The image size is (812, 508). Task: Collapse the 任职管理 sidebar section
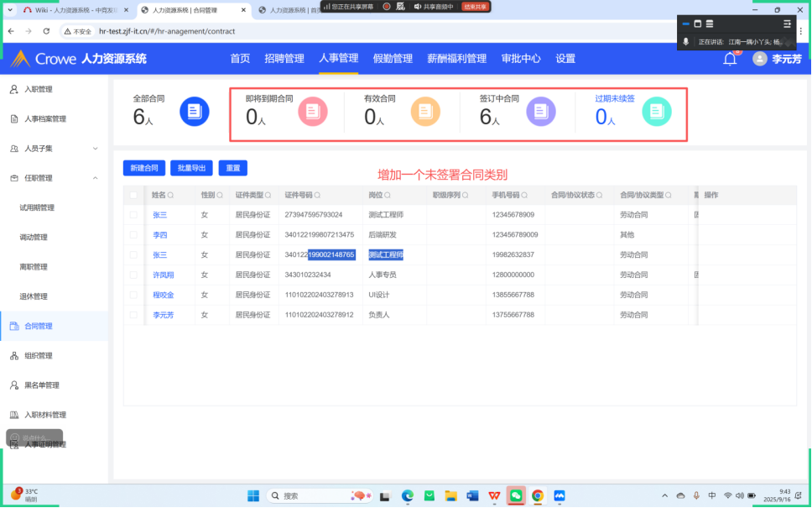[x=95, y=178]
